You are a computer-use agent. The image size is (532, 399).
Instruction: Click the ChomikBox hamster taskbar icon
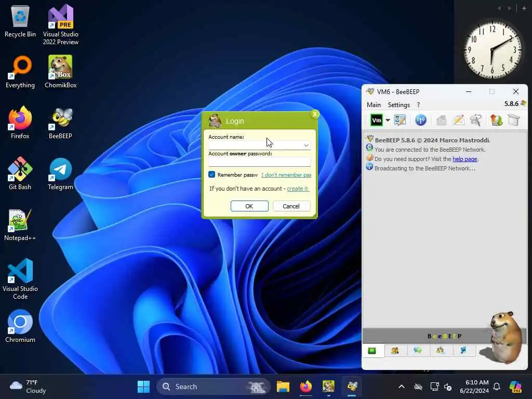[x=328, y=387]
